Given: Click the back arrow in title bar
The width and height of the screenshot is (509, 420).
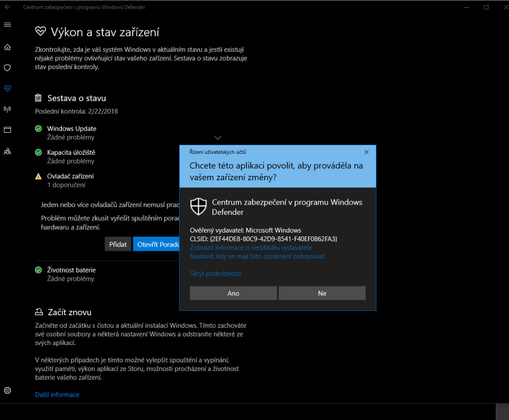Looking at the screenshot, I should 8,7.
